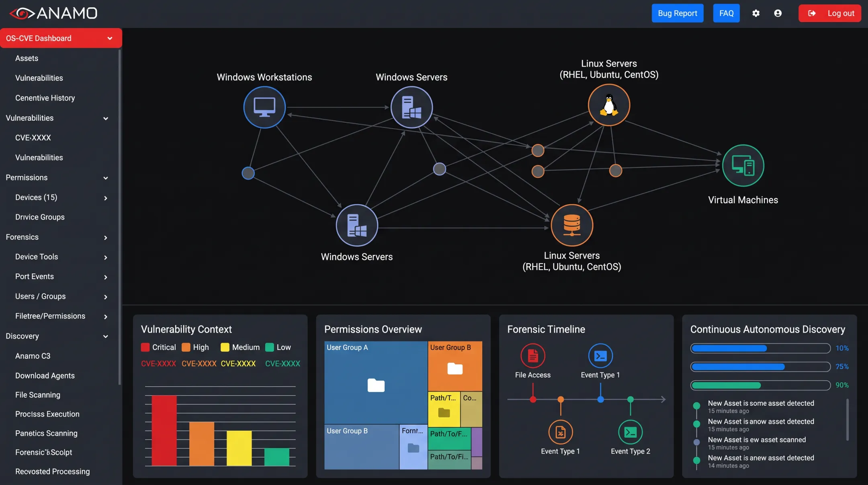This screenshot has width=868, height=485.
Task: Click the red File Access timeline marker
Action: coord(533,399)
